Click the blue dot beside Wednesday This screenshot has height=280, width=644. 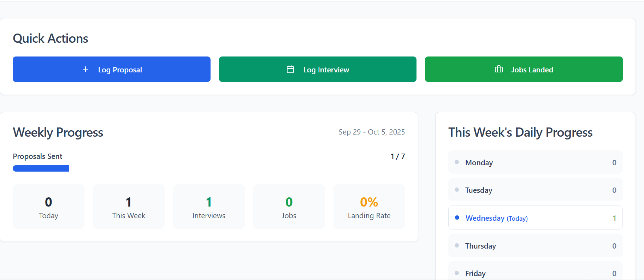tap(457, 218)
